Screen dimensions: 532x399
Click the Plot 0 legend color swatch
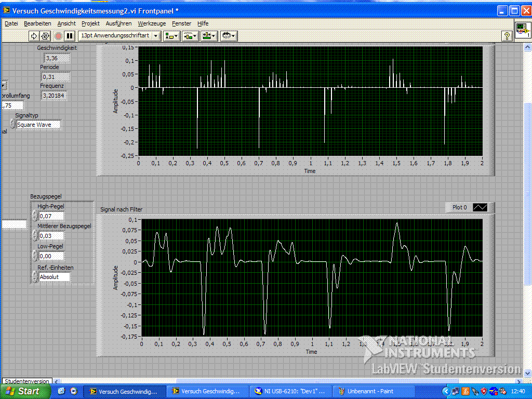click(480, 207)
